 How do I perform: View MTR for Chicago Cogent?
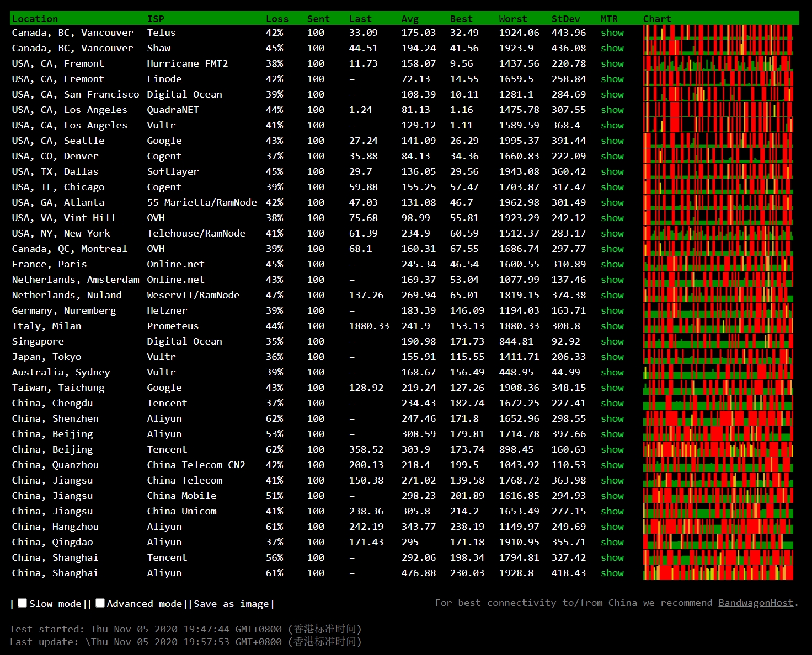(612, 187)
